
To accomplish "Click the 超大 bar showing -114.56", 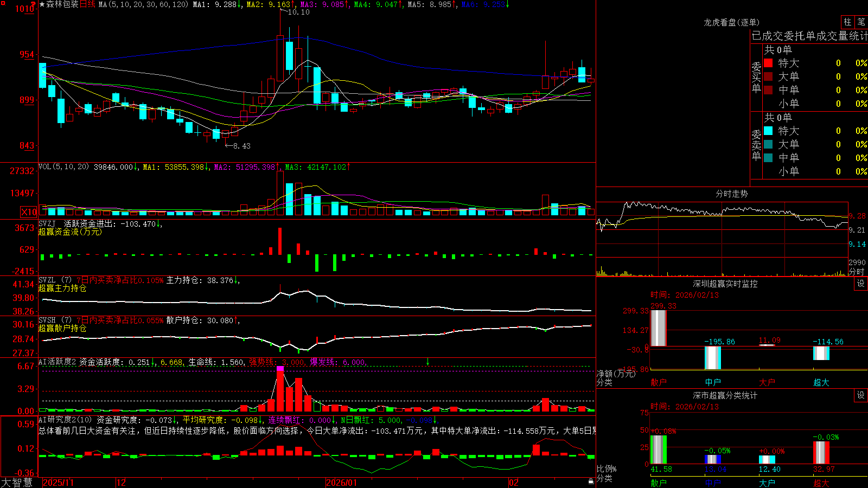I will click(821, 353).
